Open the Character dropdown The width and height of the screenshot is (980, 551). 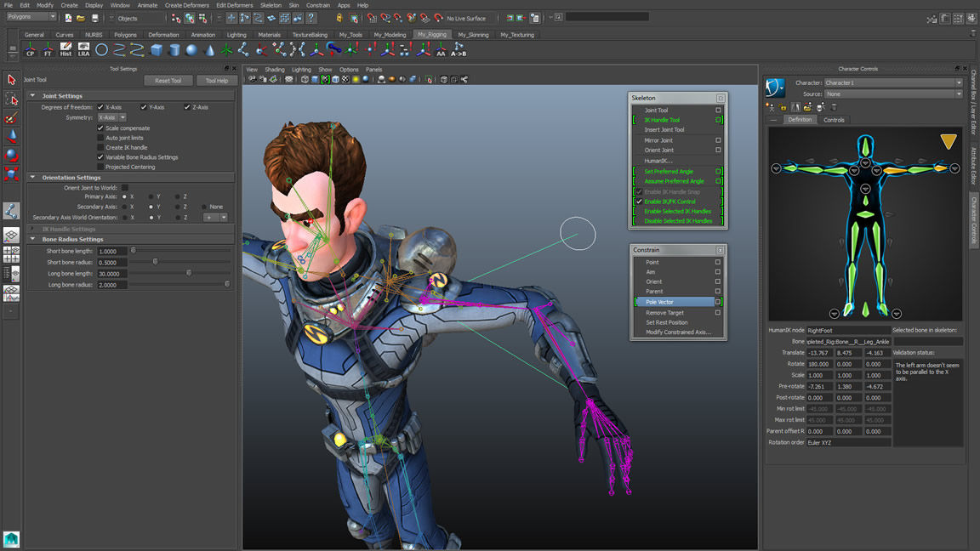[x=892, y=82]
